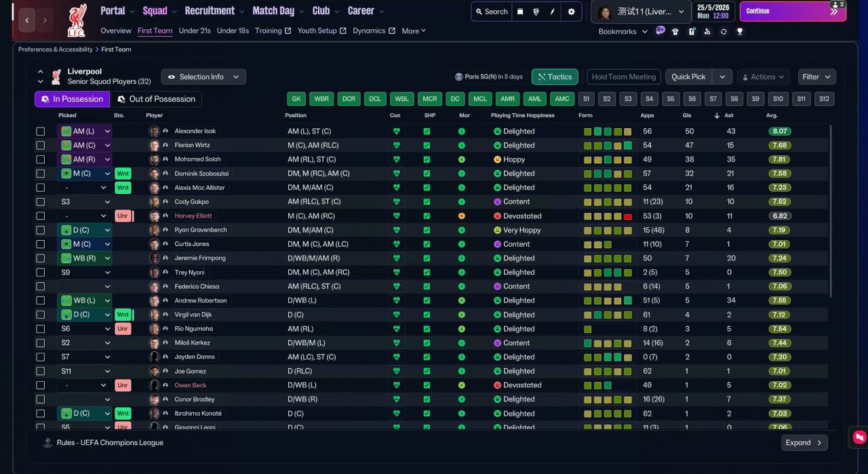This screenshot has height=474, width=868.
Task: Open the managers count icon on Continue
Action: (x=837, y=5)
